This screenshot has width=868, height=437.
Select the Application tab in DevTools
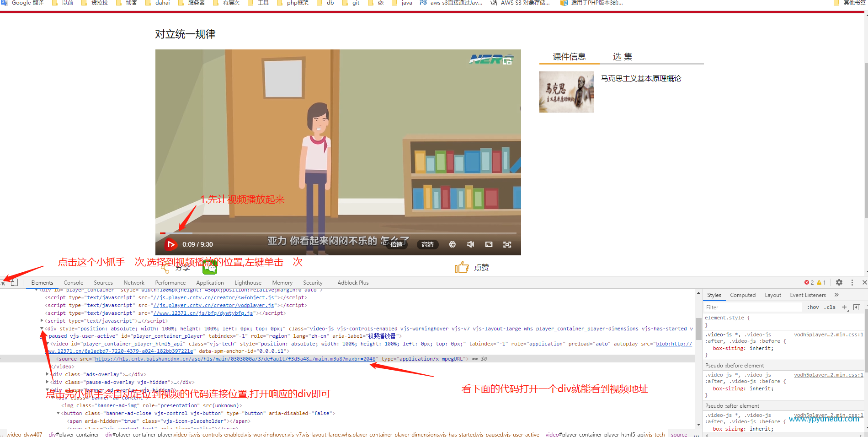coord(210,283)
